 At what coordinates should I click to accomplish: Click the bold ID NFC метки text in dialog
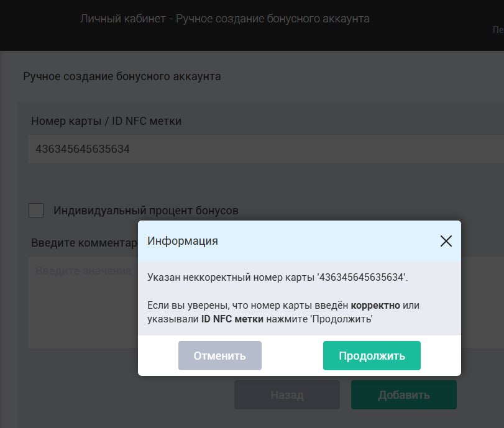click(232, 319)
